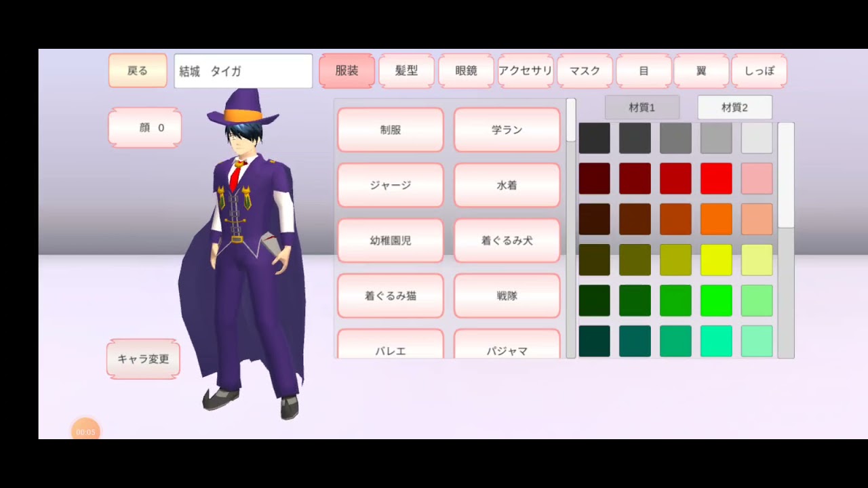This screenshot has height=488, width=868.
Task: Select the peach light orange swatch
Action: 757,219
